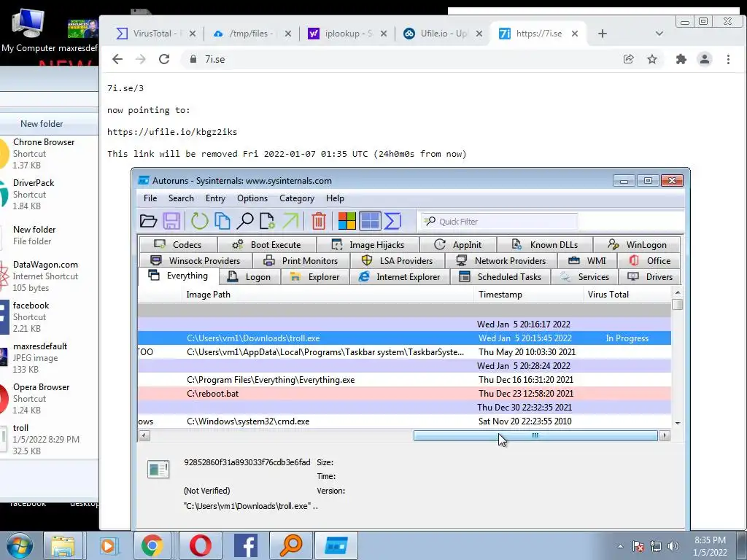Switch to the Codecs tab
The image size is (747, 560).
pyautogui.click(x=178, y=245)
